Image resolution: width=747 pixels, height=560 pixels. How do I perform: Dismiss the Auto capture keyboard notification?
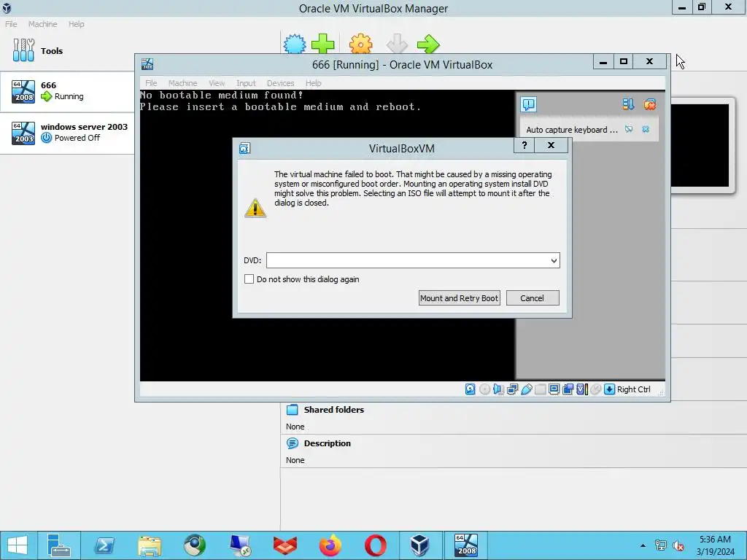pyautogui.click(x=646, y=129)
